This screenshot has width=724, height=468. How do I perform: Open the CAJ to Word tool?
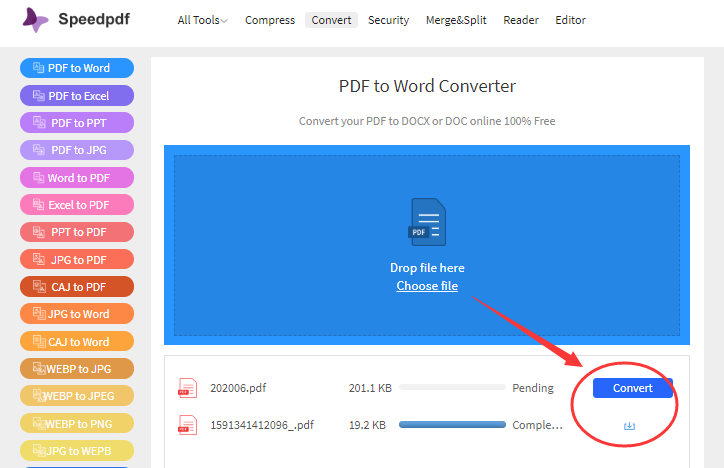coord(77,342)
